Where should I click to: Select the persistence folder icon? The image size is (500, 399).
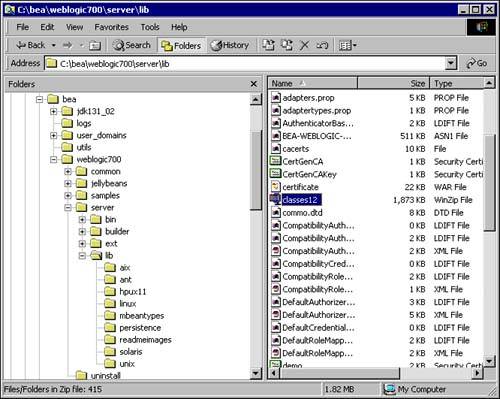(x=110, y=328)
